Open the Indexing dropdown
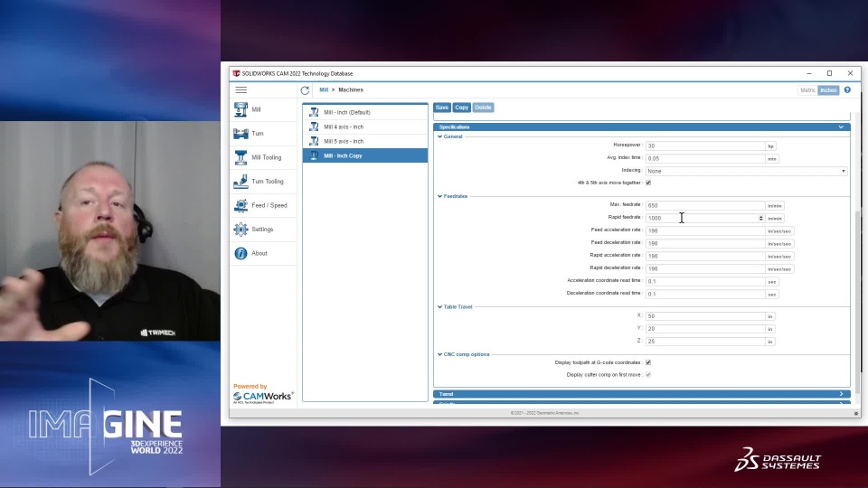 pos(746,171)
